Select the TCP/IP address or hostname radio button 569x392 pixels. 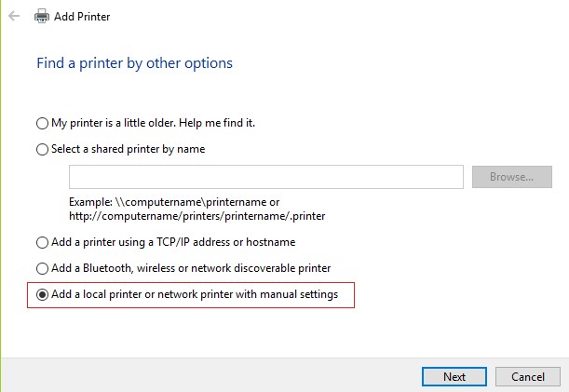pos(42,242)
